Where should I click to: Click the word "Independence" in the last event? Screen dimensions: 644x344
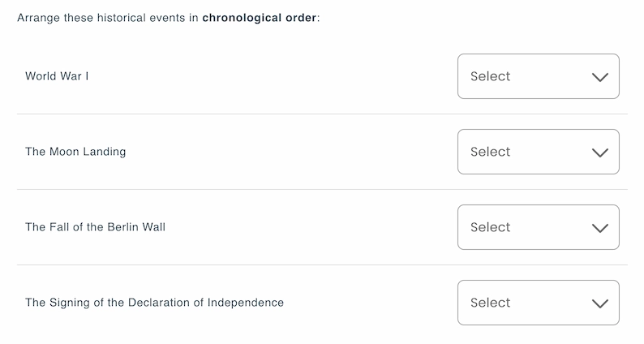coord(246,303)
